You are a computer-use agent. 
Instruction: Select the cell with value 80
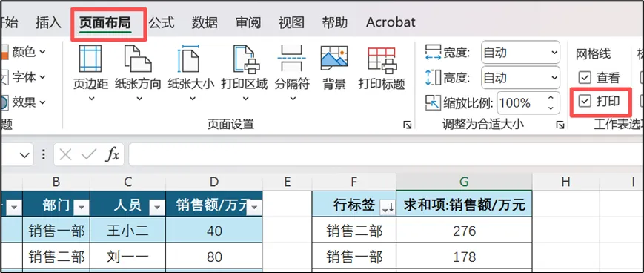214,257
